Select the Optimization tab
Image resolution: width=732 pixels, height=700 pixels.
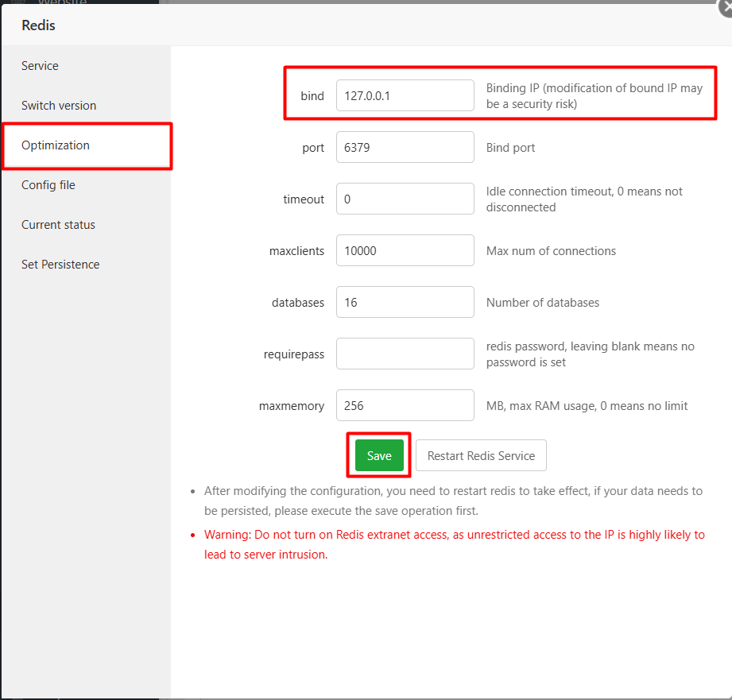pyautogui.click(x=55, y=145)
